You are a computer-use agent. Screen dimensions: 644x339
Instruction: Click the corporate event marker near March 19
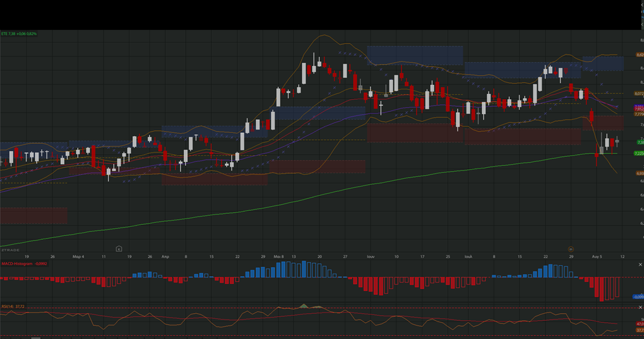point(119,249)
